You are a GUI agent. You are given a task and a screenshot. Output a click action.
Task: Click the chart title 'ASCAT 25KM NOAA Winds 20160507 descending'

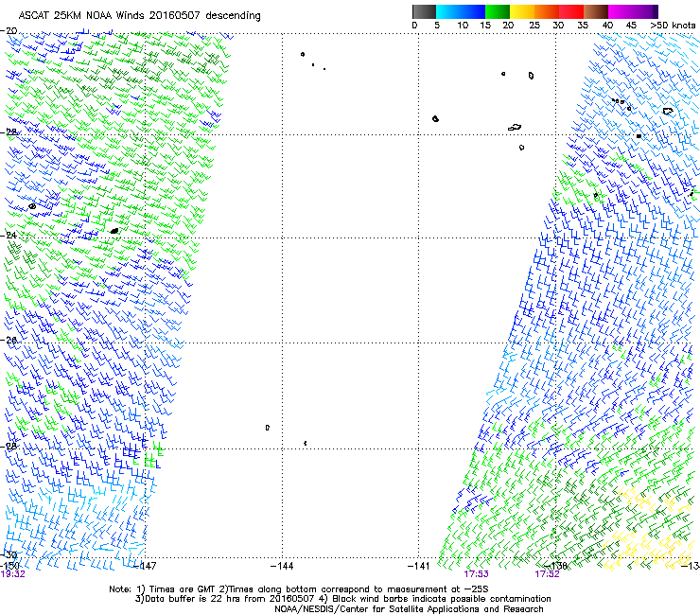point(139,16)
